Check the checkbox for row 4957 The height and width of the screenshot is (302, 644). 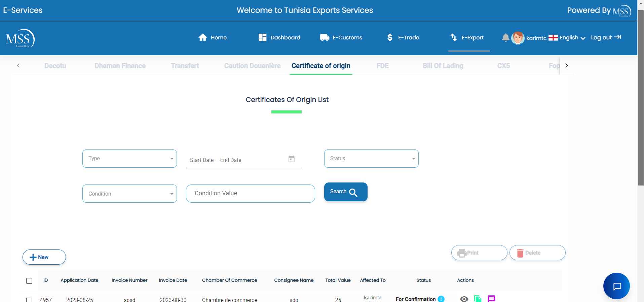tap(29, 300)
